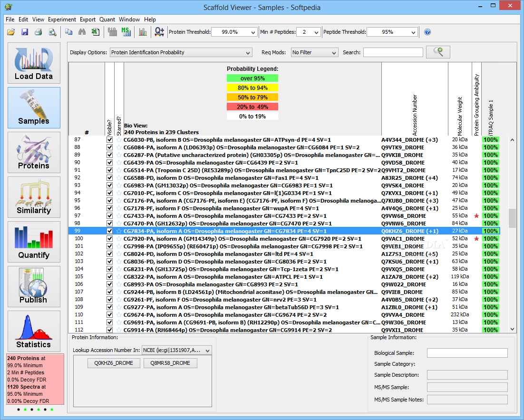Star protein CG7834-PA in row 99
The width and height of the screenshot is (524, 420).
tap(119, 231)
